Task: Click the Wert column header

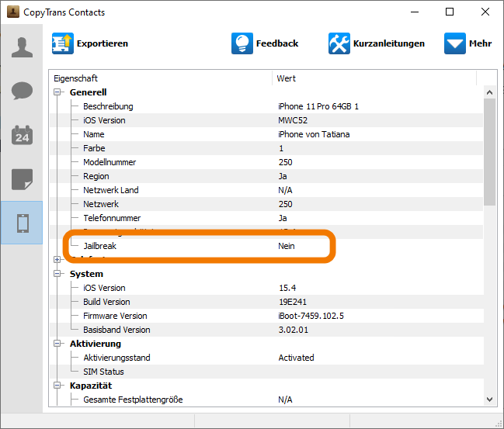Action: [374, 78]
